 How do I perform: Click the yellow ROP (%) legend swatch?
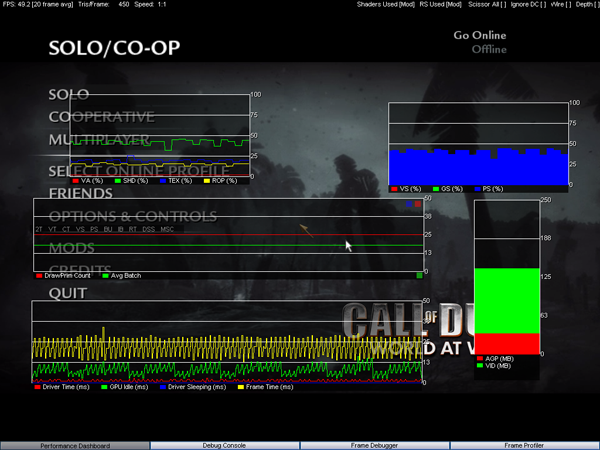[x=207, y=181]
